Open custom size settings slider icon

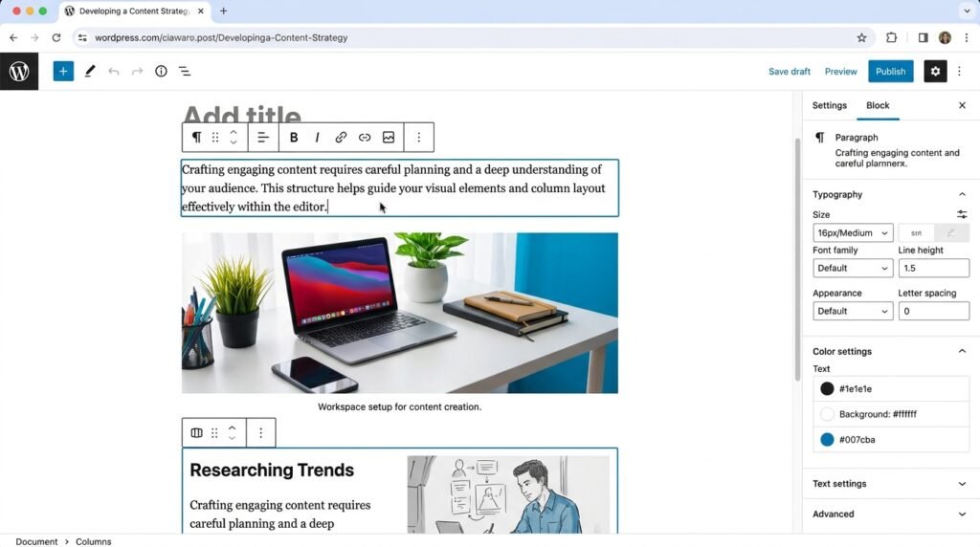(962, 214)
